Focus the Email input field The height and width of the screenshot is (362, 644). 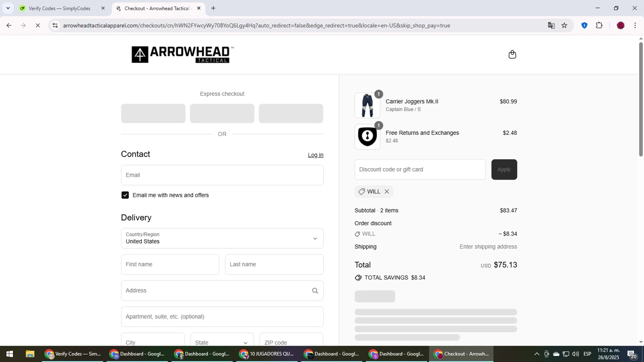[222, 175]
